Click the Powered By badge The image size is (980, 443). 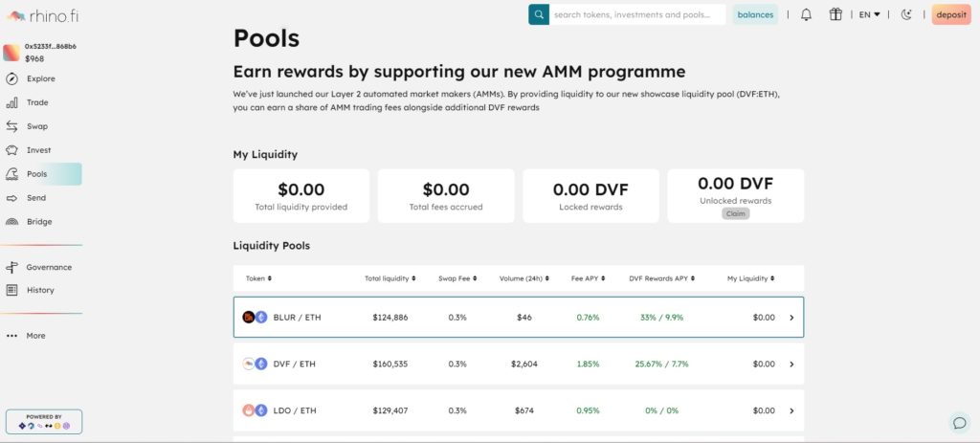click(x=44, y=422)
